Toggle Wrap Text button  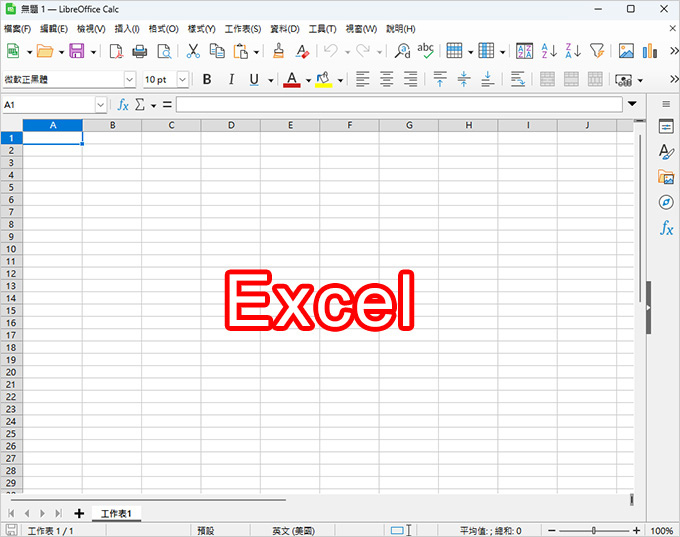[517, 79]
